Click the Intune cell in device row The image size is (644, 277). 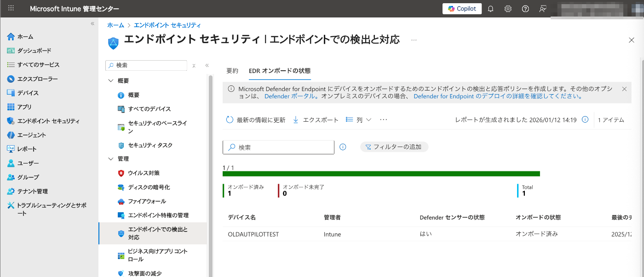[x=333, y=234]
